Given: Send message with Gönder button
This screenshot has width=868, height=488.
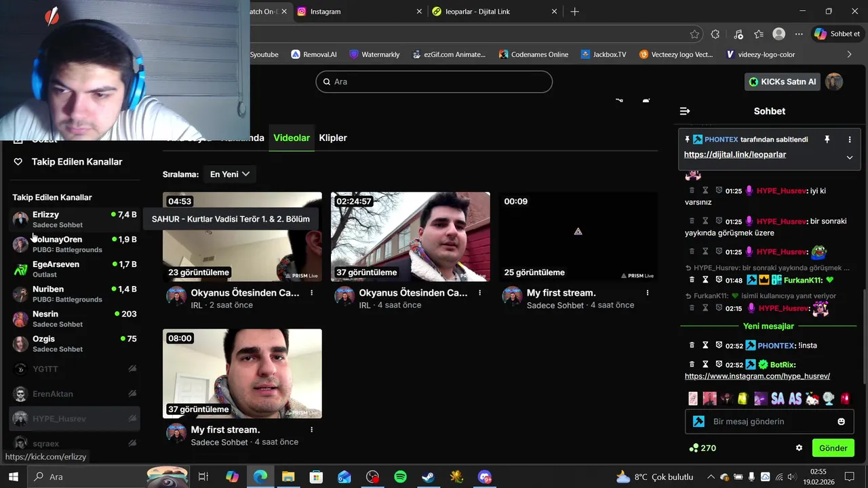Looking at the screenshot, I should click(x=833, y=448).
